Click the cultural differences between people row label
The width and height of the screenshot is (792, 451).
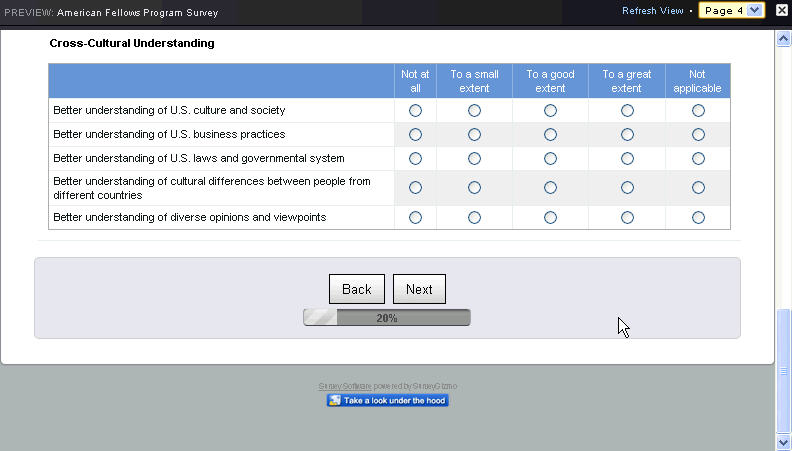[212, 188]
